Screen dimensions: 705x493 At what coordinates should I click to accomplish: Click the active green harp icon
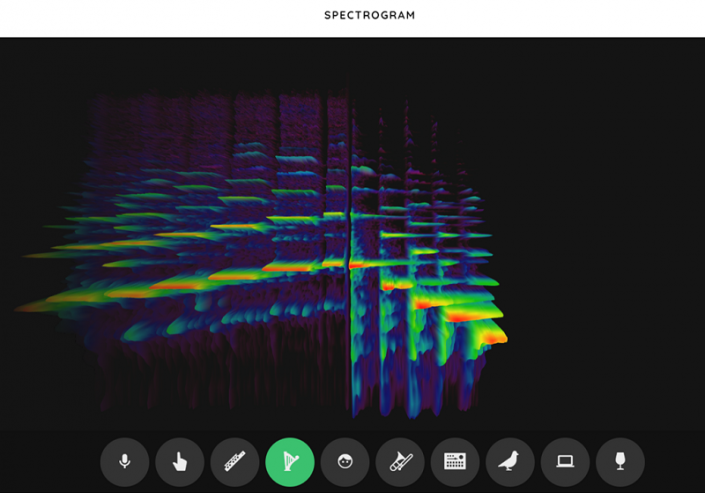point(290,462)
